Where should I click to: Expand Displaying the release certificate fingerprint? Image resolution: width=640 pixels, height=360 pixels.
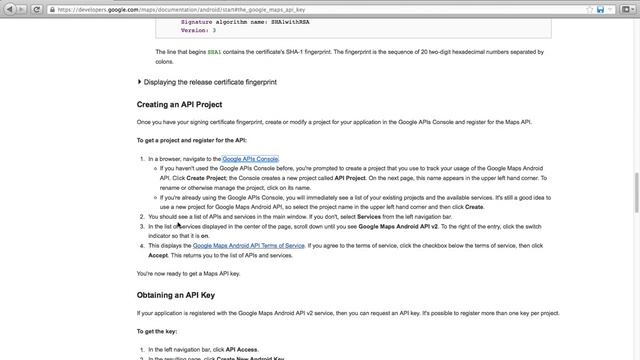(x=207, y=82)
